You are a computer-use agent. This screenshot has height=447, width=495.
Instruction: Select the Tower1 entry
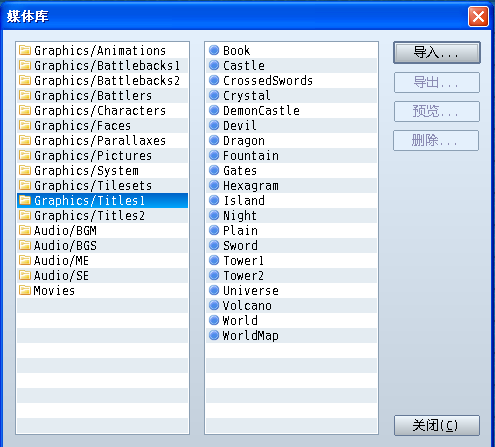tap(291, 260)
